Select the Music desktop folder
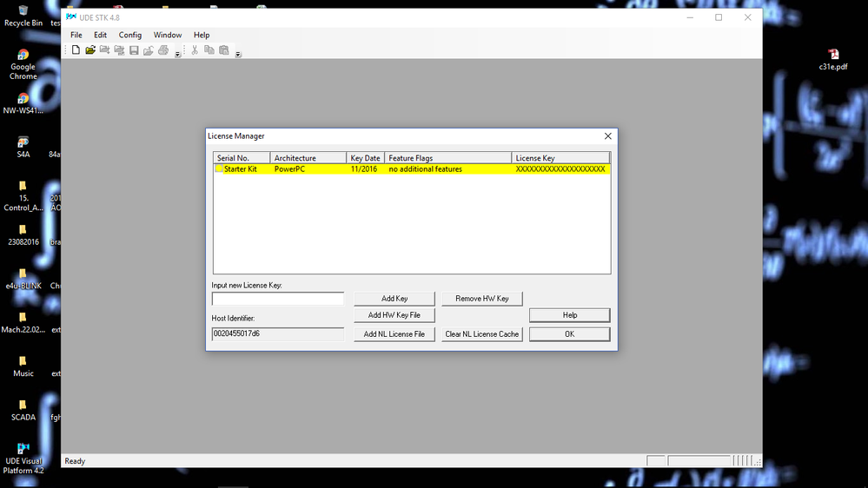This screenshot has height=488, width=868. (x=23, y=366)
